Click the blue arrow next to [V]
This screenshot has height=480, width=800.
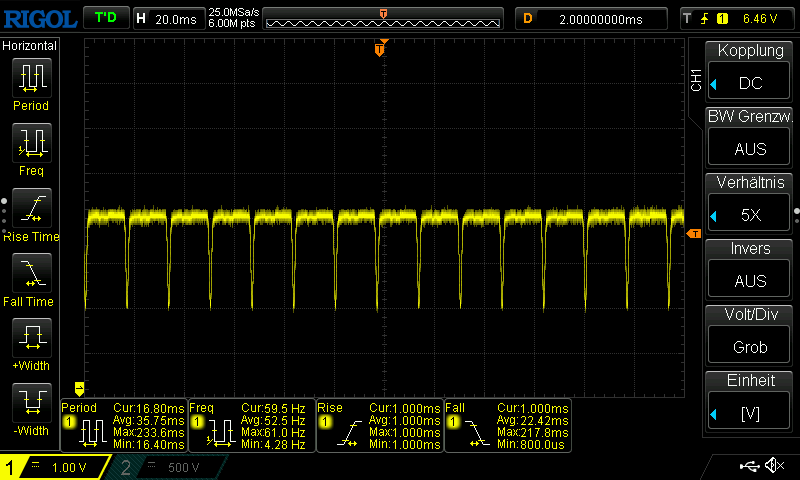pos(714,414)
